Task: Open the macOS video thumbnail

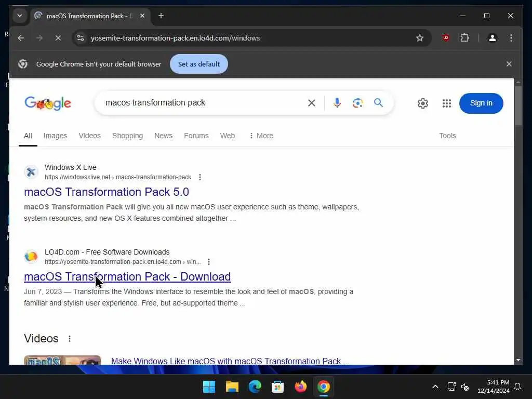Action: (x=62, y=360)
